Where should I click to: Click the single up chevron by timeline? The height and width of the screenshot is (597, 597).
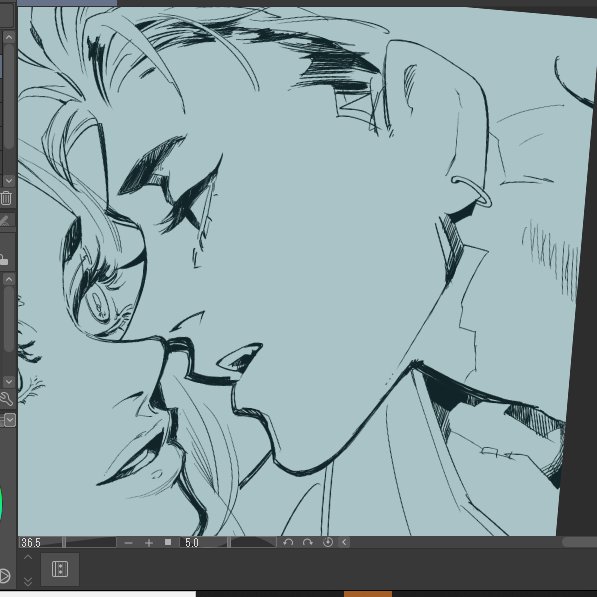[28, 557]
